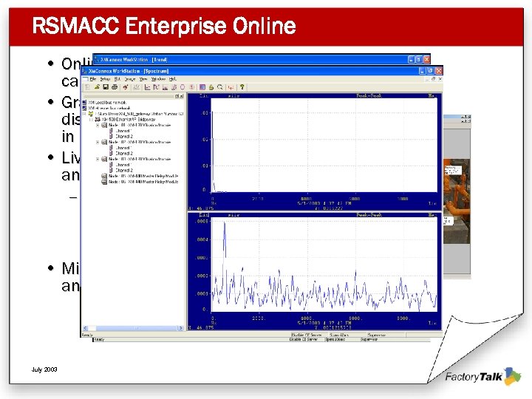Open the File menu
Image resolution: width=532 pixels, height=399 pixels.
(x=93, y=79)
